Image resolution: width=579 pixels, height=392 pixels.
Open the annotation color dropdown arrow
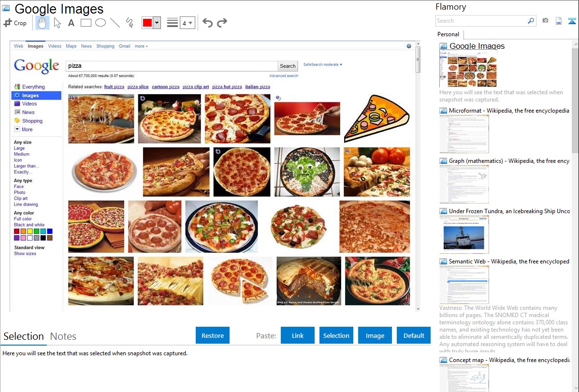157,23
